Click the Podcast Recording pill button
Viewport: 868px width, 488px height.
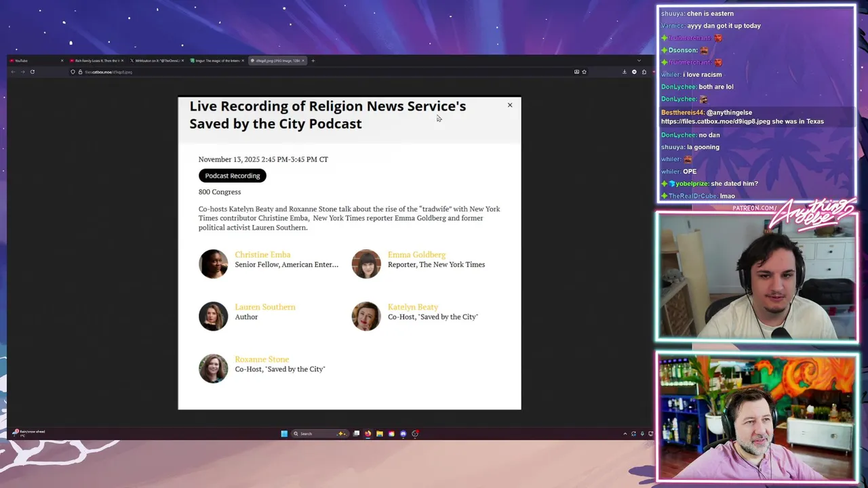pyautogui.click(x=232, y=176)
